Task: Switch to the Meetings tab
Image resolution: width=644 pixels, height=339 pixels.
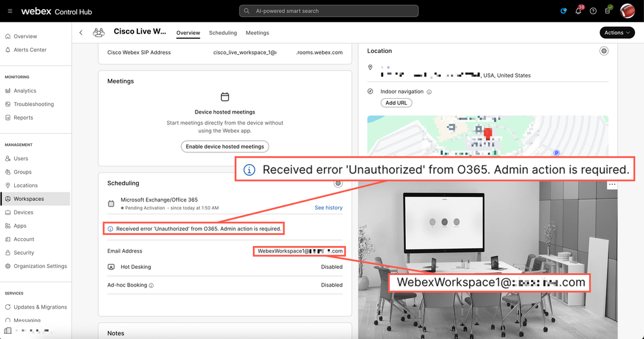Action: coord(257,33)
